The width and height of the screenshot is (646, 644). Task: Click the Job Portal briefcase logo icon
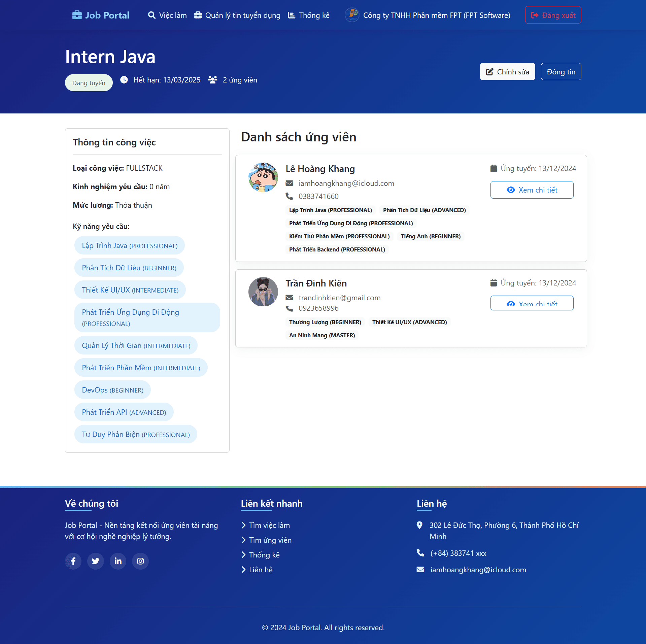(x=77, y=15)
